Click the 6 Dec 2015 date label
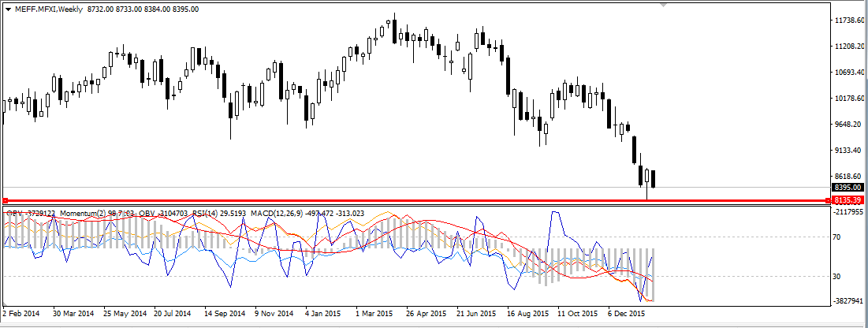The height and width of the screenshot is (328, 868). pyautogui.click(x=628, y=313)
